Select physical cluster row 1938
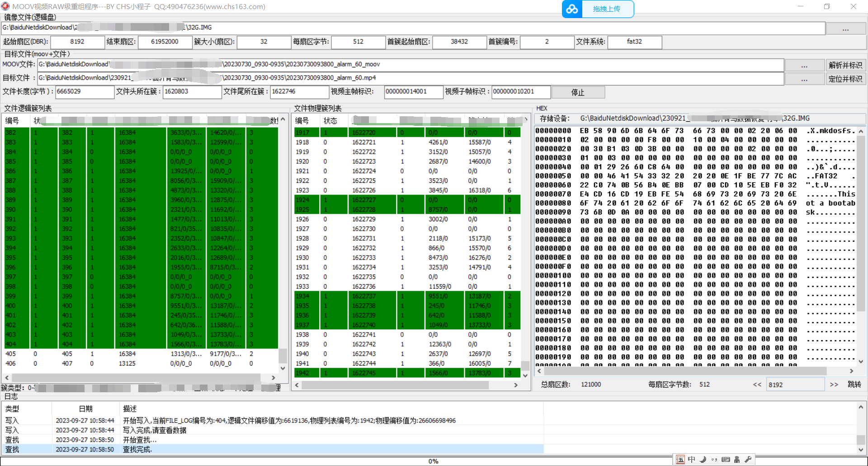Viewport: 868px width, 466px height. [x=407, y=335]
